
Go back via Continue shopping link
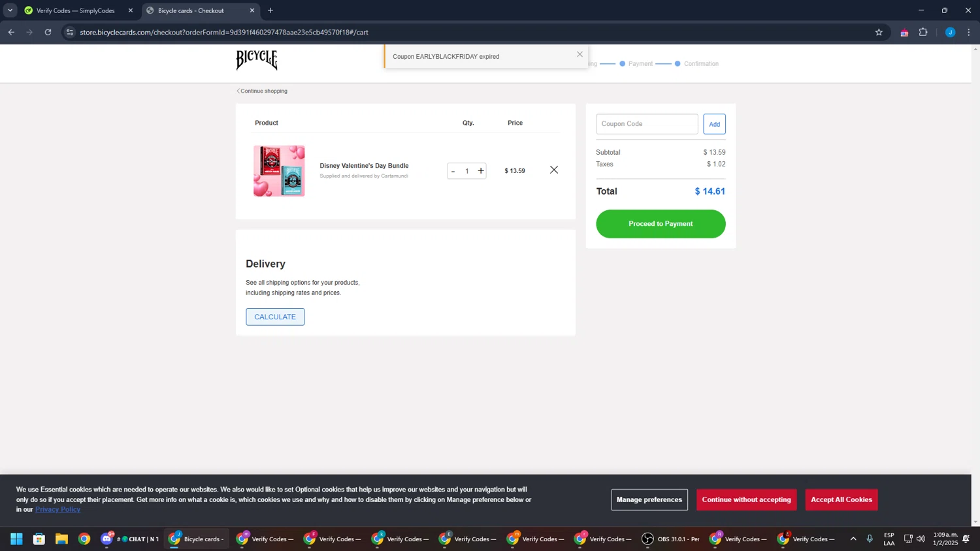(262, 91)
